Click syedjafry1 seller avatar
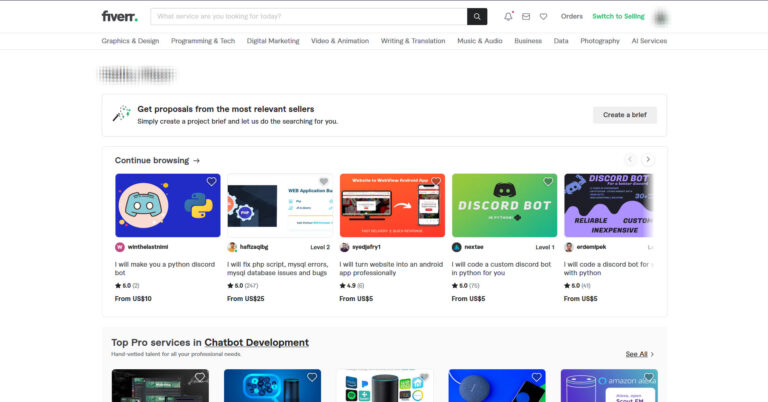 point(344,247)
